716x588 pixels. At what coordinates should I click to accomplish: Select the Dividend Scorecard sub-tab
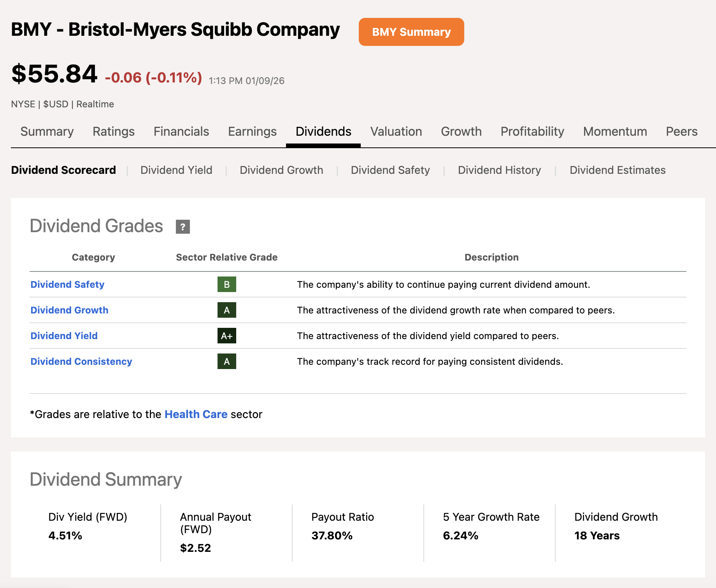63,170
